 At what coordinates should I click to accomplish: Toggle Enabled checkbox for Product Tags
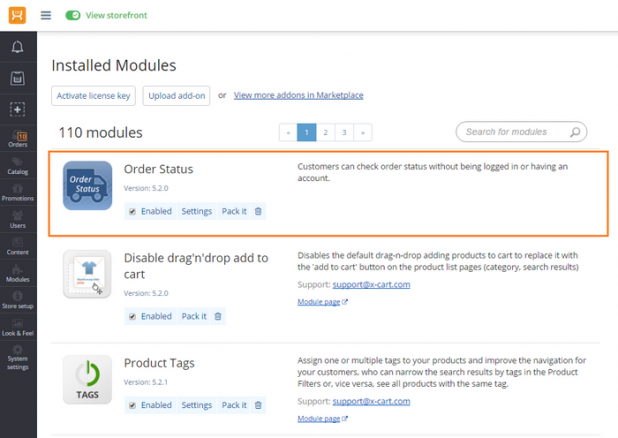click(132, 405)
